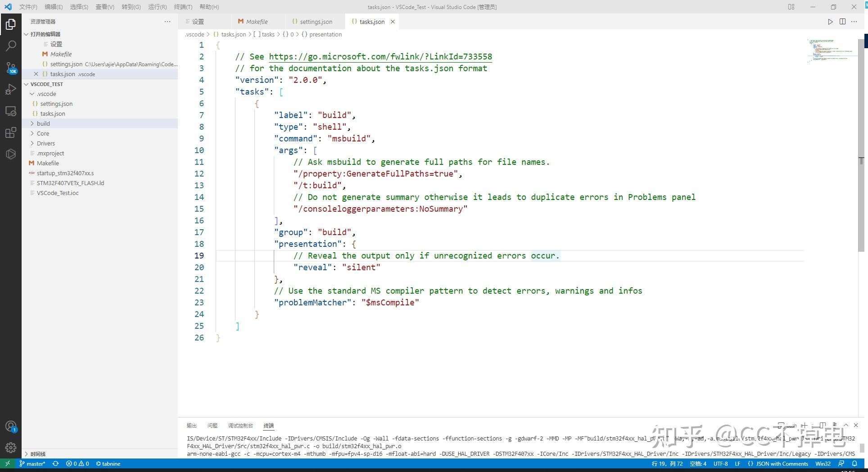The height and width of the screenshot is (472, 868).
Task: Click the presentation breadcrumb item
Action: tap(321, 34)
